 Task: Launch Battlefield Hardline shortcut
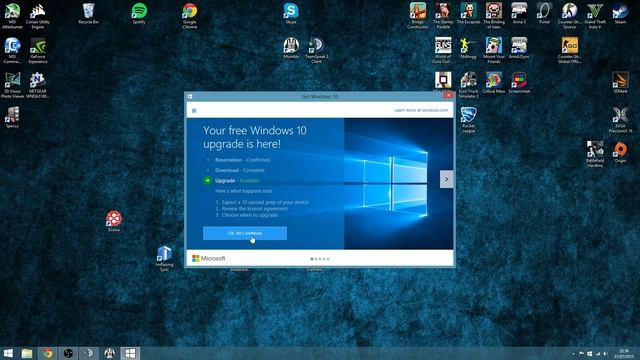595,154
